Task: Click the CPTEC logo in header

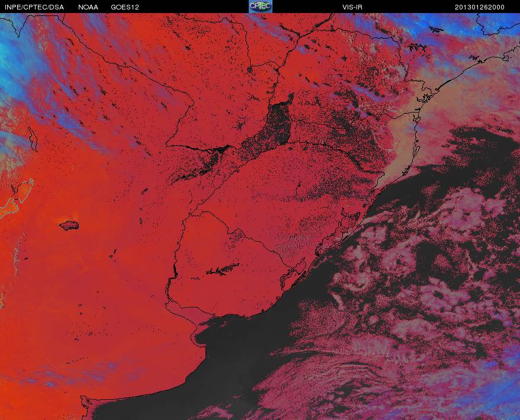Action: click(261, 7)
